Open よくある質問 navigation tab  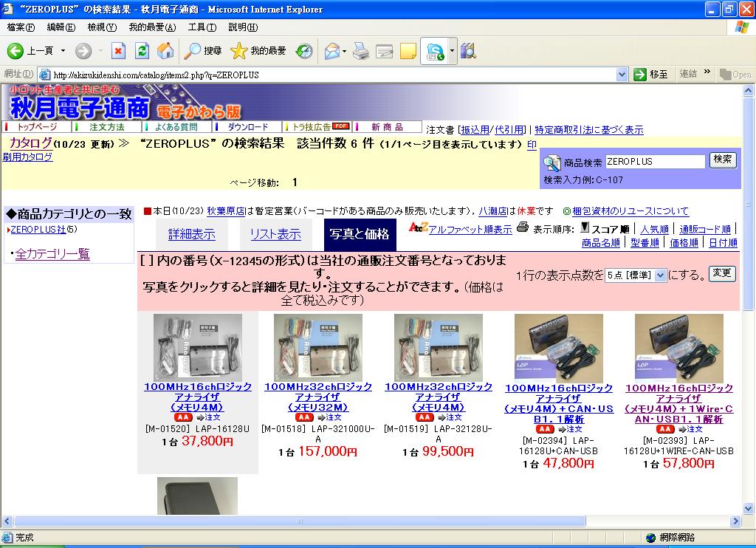(x=176, y=127)
